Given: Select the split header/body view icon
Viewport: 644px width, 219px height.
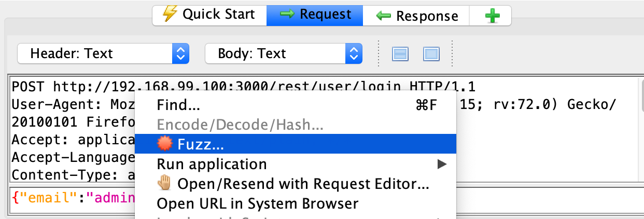Looking at the screenshot, I should pyautogui.click(x=400, y=53).
